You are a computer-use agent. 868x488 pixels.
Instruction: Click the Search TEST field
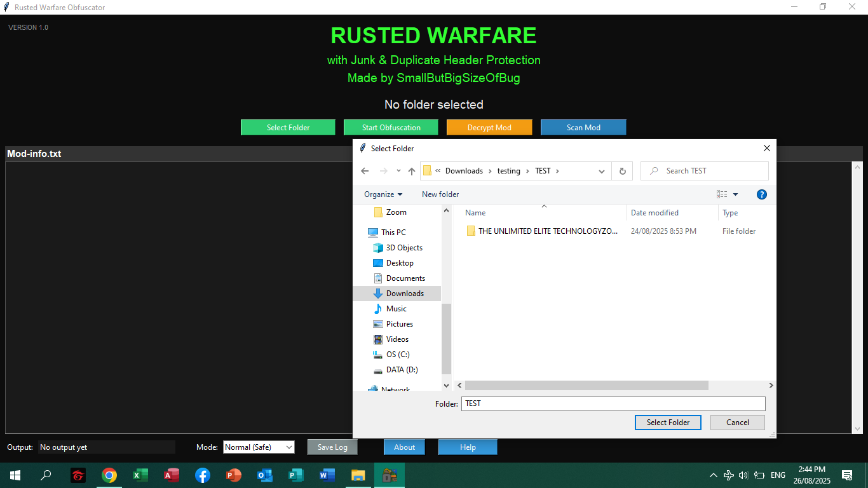pos(705,171)
